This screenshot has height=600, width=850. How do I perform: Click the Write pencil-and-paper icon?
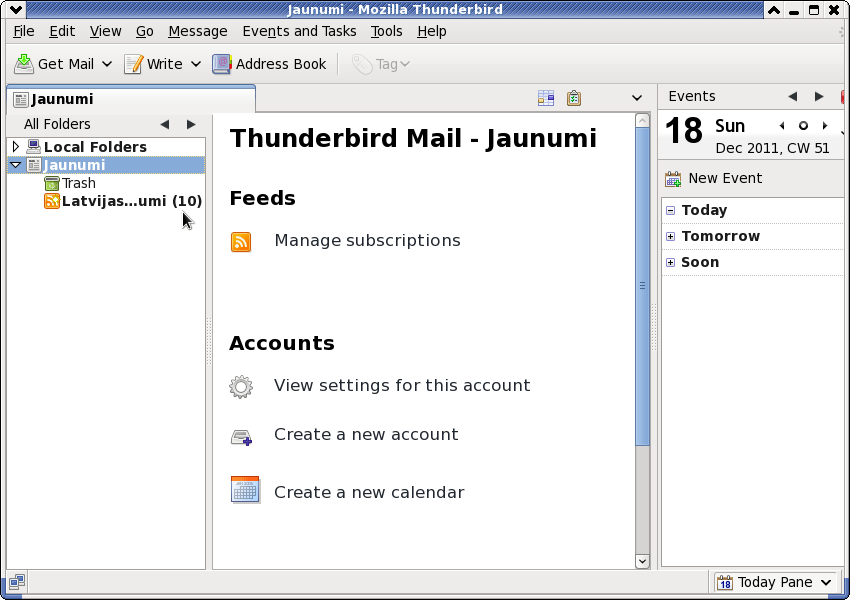pyautogui.click(x=133, y=64)
